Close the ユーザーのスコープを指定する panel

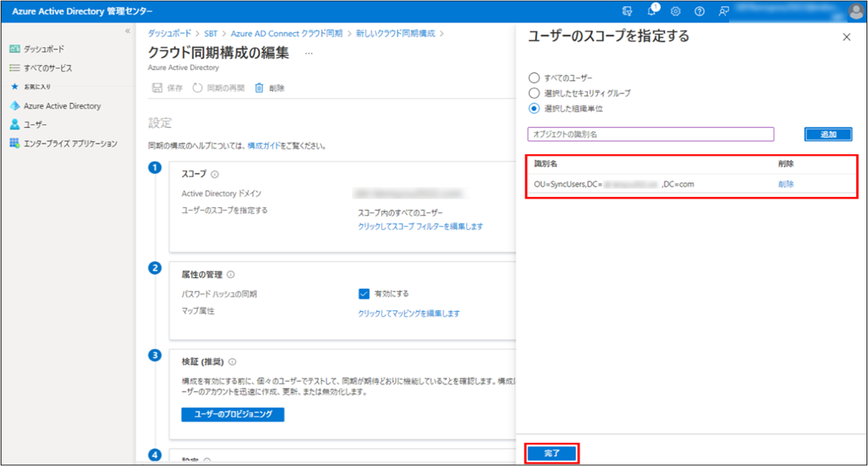pyautogui.click(x=846, y=37)
